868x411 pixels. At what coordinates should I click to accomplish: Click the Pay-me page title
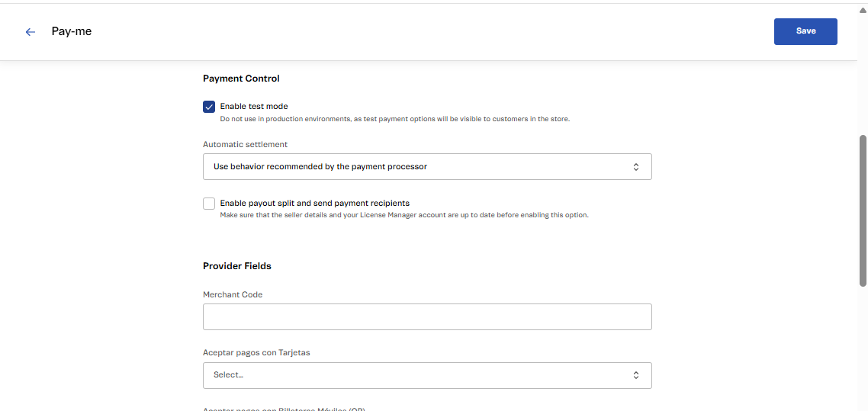pyautogui.click(x=72, y=31)
